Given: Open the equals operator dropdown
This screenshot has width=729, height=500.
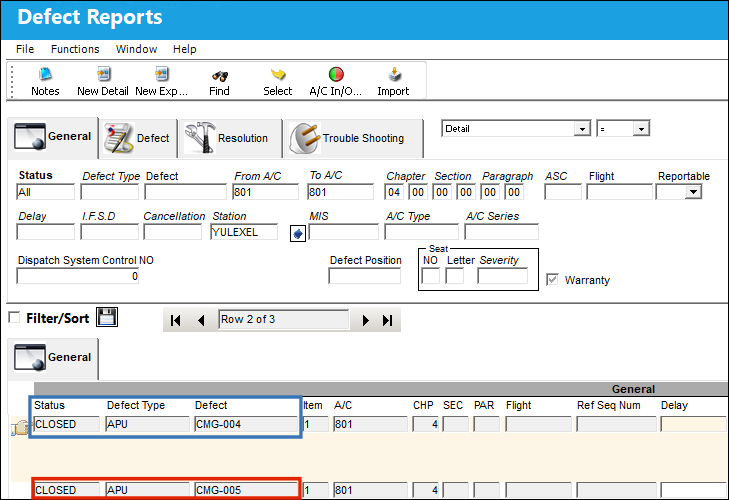Looking at the screenshot, I should coord(641,129).
